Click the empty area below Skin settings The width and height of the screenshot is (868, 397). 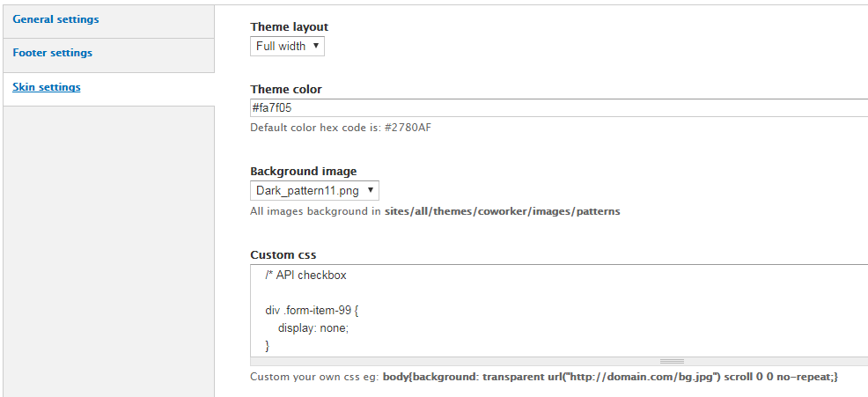click(x=107, y=246)
